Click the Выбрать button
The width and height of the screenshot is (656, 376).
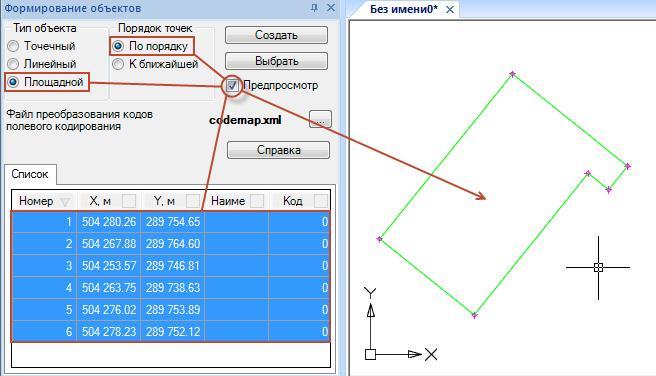pos(276,61)
